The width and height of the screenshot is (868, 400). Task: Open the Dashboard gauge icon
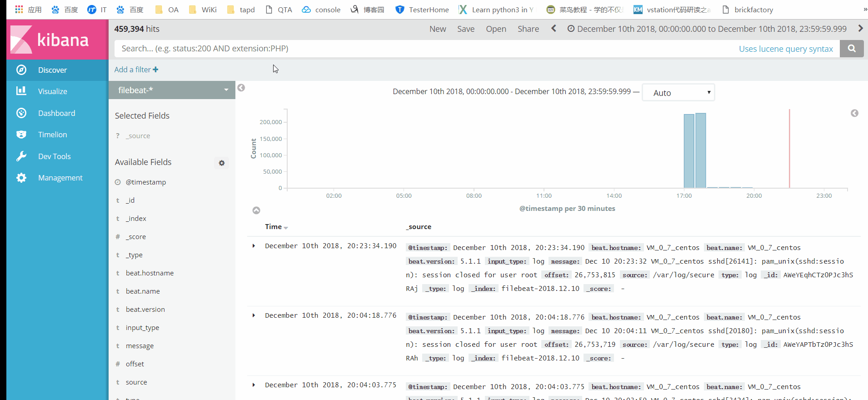click(x=21, y=113)
